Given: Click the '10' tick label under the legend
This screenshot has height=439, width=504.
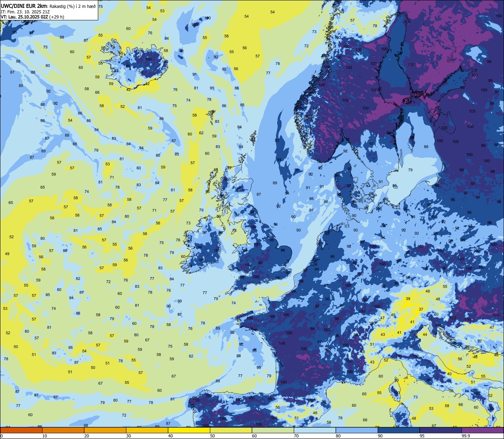Looking at the screenshot, I should click(44, 435).
